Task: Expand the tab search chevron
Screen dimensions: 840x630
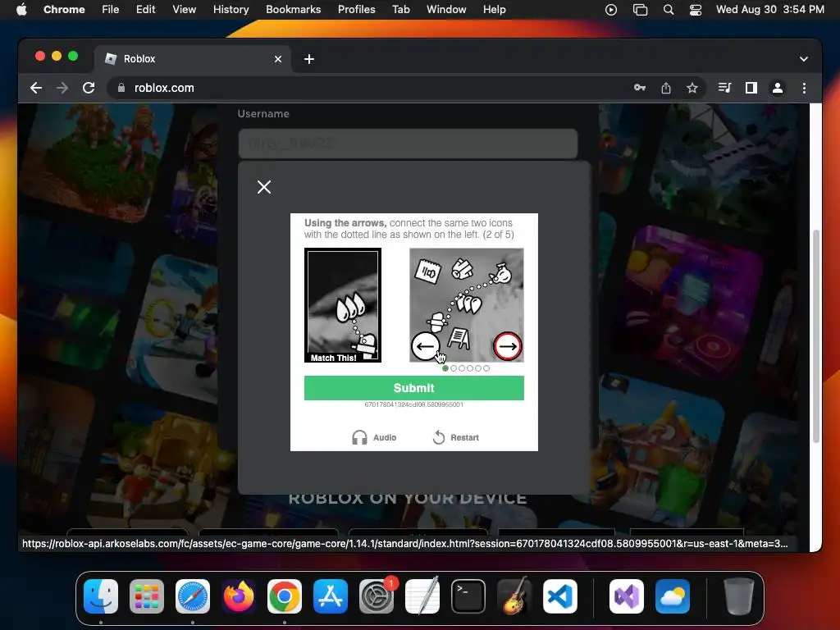Action: [804, 59]
